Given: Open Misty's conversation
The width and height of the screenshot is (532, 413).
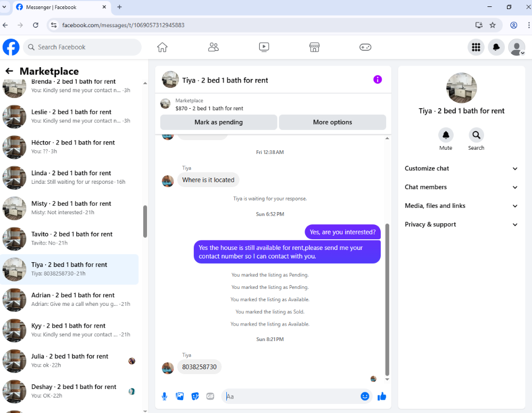Looking at the screenshot, I should pyautogui.click(x=69, y=208).
